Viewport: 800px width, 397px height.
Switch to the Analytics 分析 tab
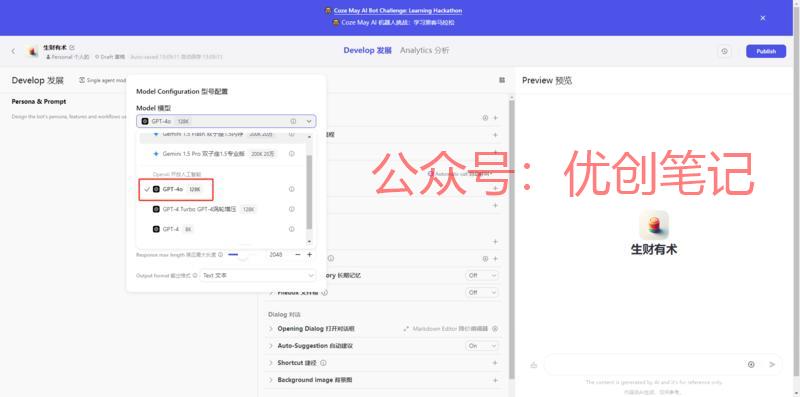(x=424, y=51)
